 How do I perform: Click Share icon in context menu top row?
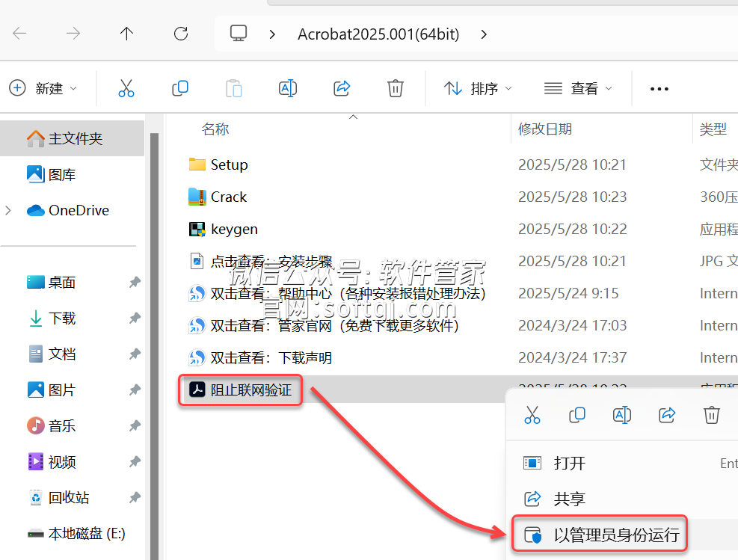coord(667,415)
